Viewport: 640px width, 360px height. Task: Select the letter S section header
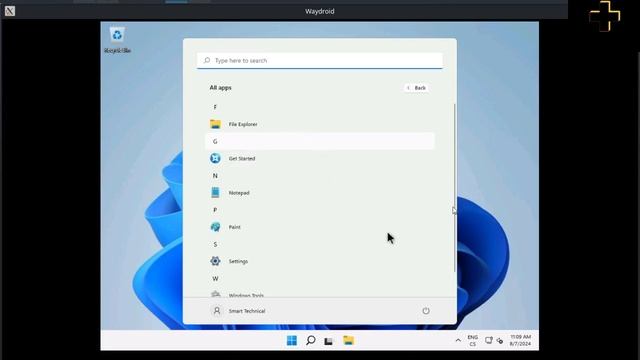pyautogui.click(x=215, y=244)
